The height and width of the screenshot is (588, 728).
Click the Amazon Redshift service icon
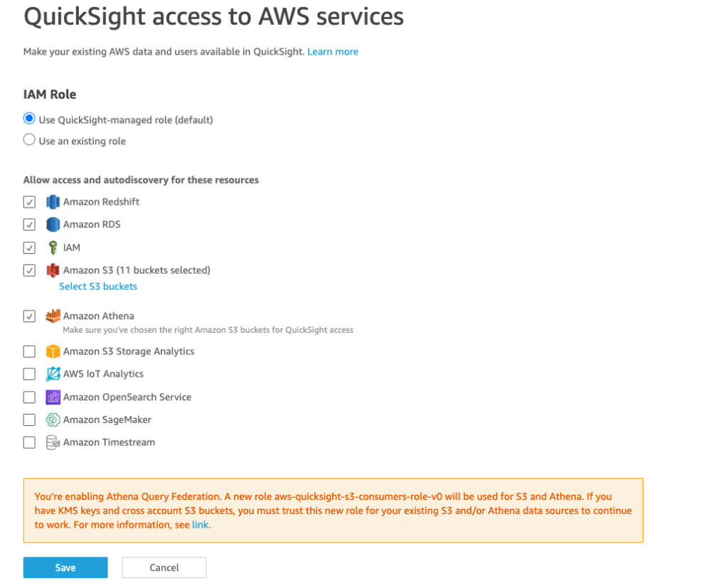(53, 202)
